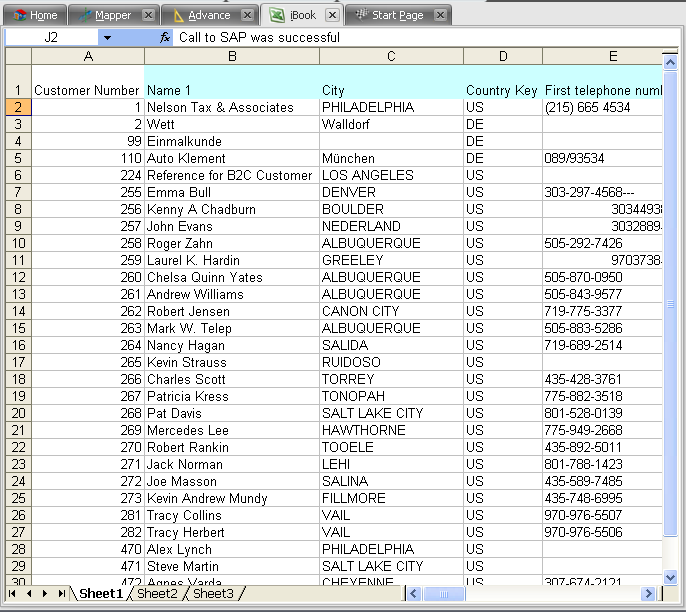Select column C header
The width and height of the screenshot is (686, 612).
point(391,56)
